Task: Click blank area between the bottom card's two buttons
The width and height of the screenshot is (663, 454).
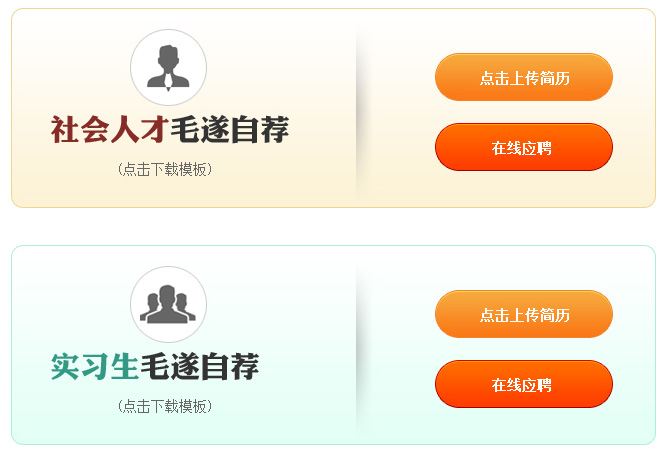Action: 523,350
